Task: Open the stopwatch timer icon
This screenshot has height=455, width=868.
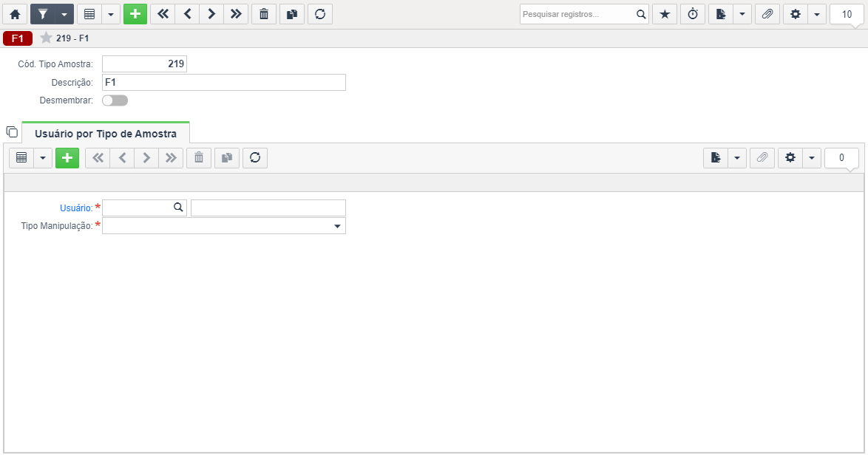Action: pos(693,14)
